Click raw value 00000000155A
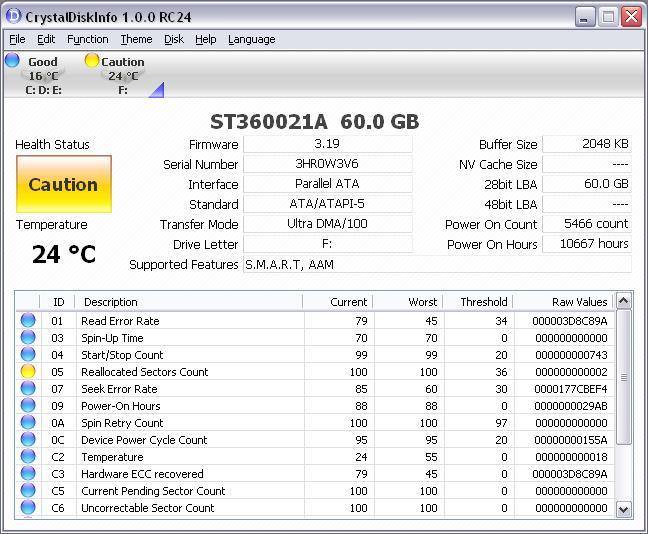The width and height of the screenshot is (648, 534). point(571,440)
